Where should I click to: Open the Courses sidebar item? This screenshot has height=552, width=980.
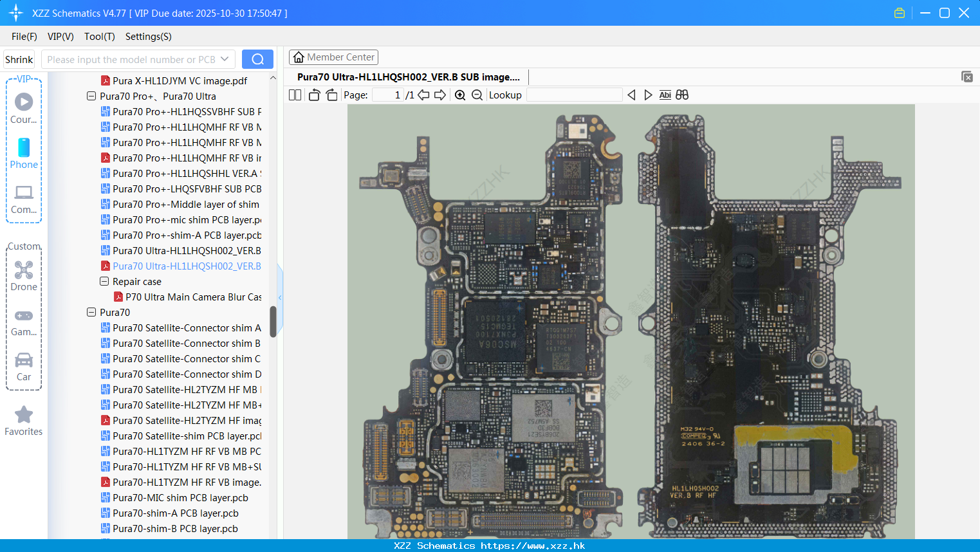(x=24, y=108)
